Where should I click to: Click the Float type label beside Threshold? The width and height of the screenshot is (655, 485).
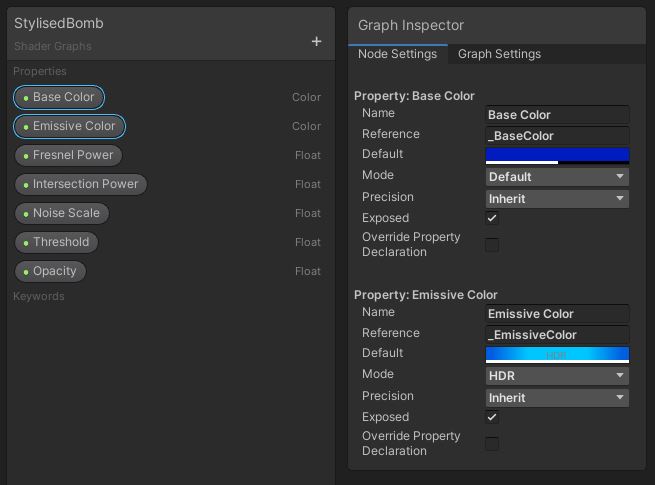(307, 242)
